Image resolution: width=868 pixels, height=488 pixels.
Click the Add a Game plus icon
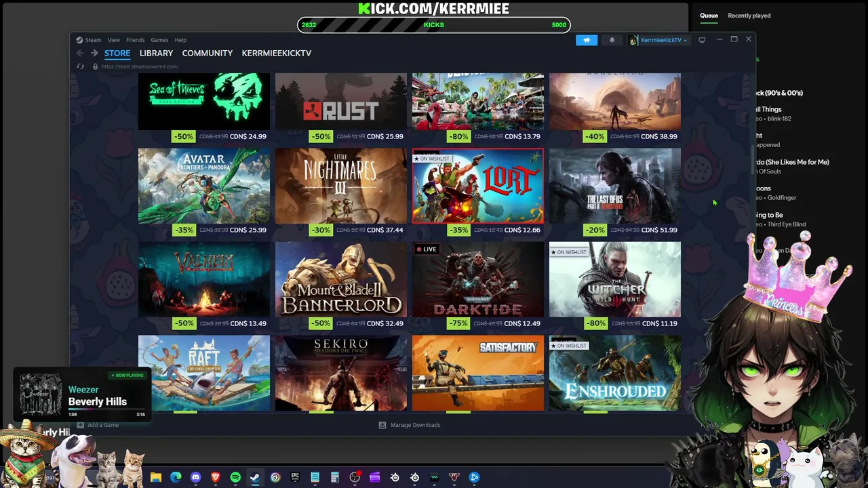click(80, 425)
